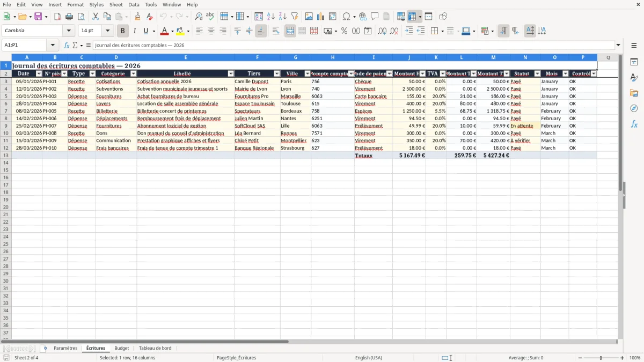Open sidebar Navigator compass icon

point(634,108)
